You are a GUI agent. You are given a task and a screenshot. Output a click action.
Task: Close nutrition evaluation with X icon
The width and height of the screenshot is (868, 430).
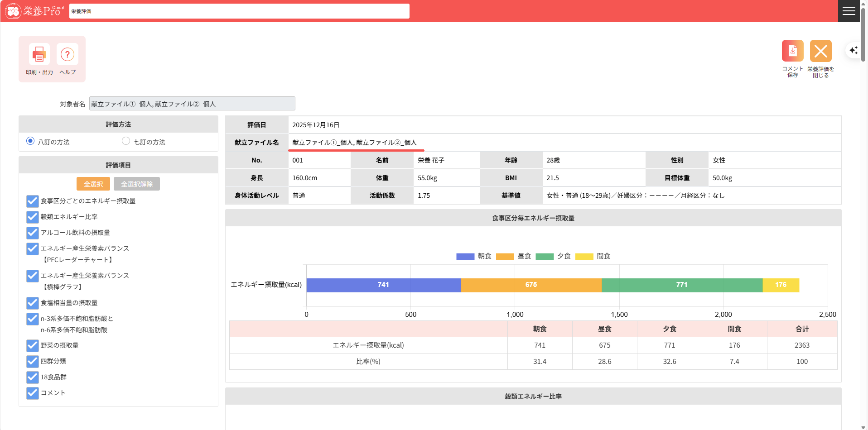click(x=820, y=51)
